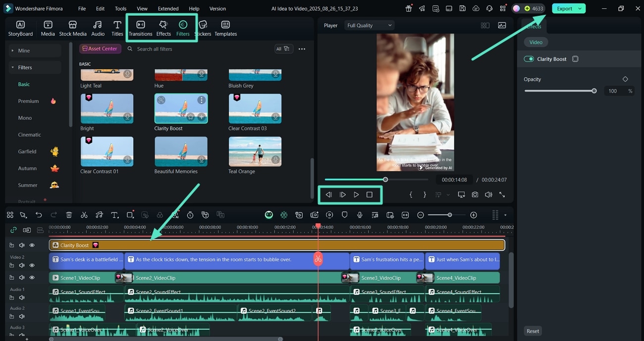The height and width of the screenshot is (341, 644).
Task: Click the gift icon in title bar
Action: [409, 8]
